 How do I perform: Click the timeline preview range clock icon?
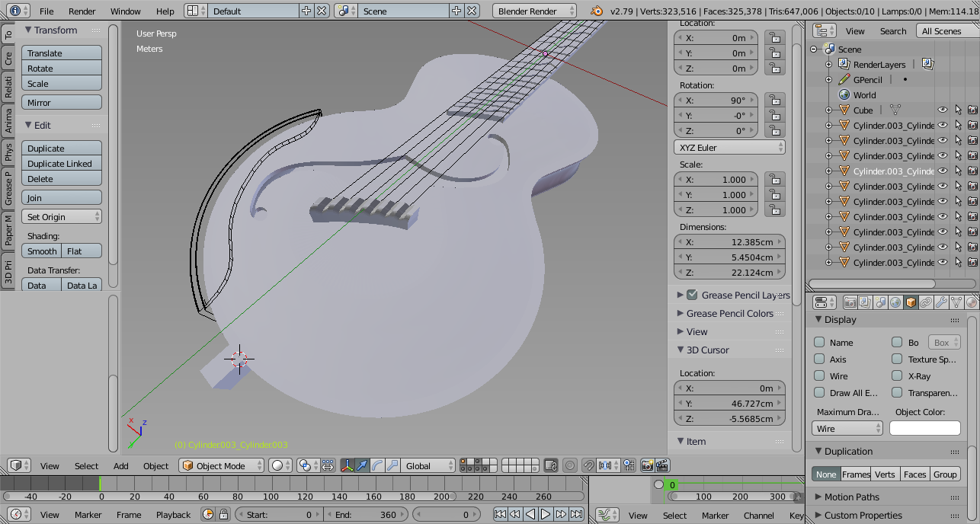pyautogui.click(x=209, y=515)
